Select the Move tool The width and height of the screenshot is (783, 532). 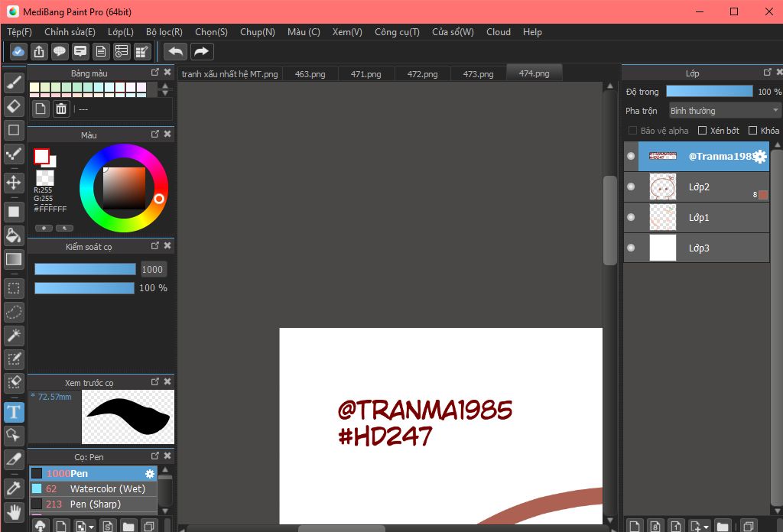(14, 183)
